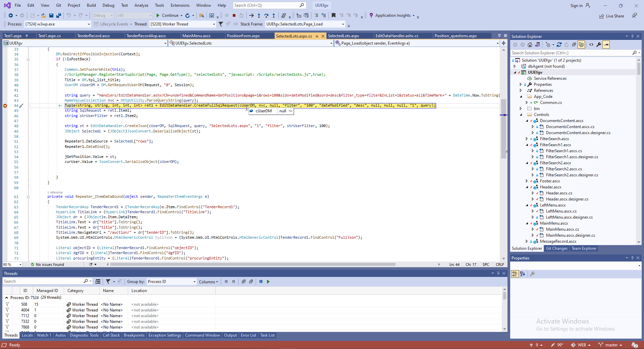644x349 pixels.
Task: Expand the Properties node in Solution Explorer
Action: (521, 84)
